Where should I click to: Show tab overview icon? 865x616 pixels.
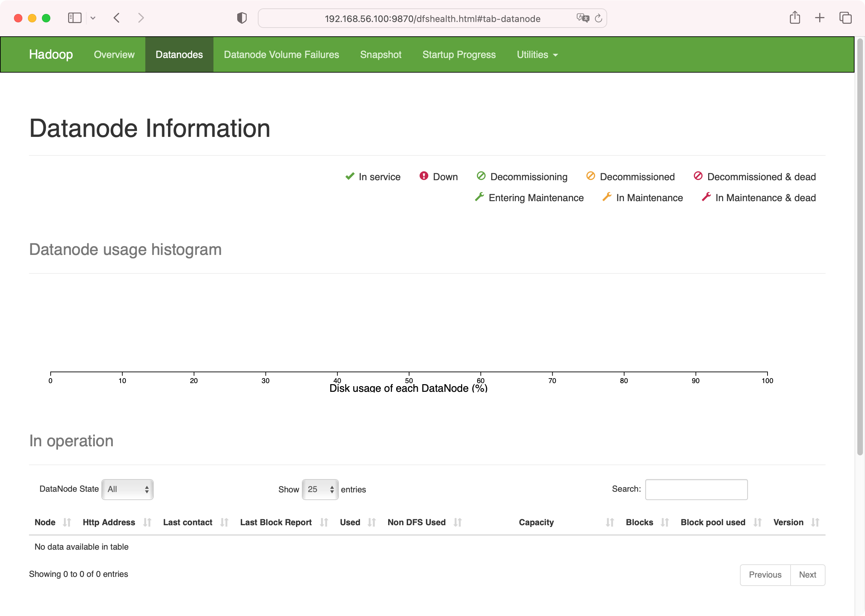coord(845,18)
